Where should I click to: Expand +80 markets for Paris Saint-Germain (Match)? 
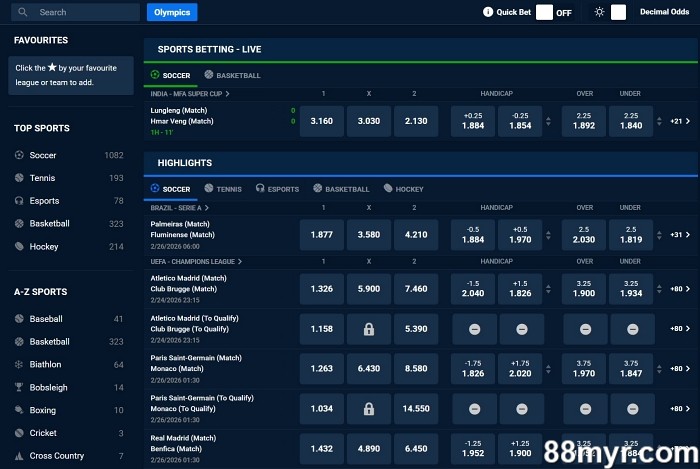680,369
